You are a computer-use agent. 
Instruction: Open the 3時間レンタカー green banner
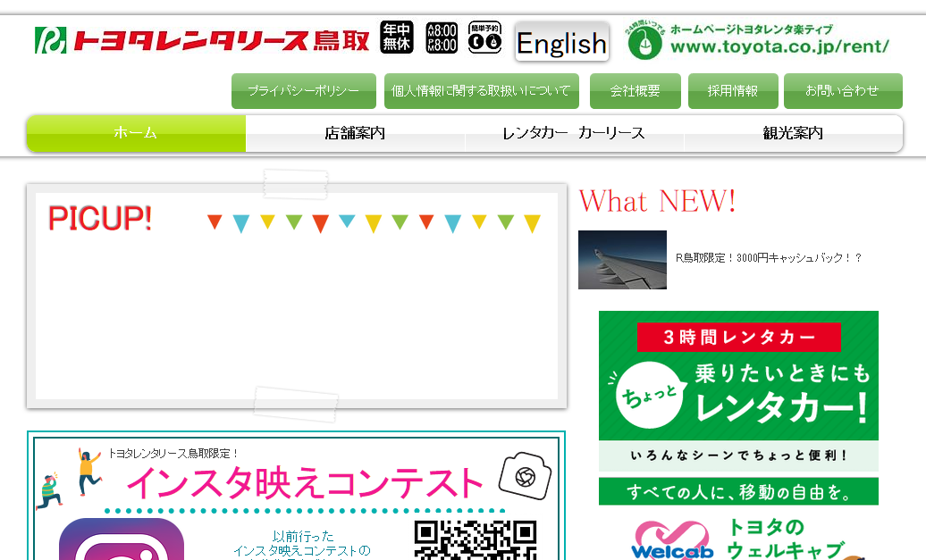click(738, 391)
